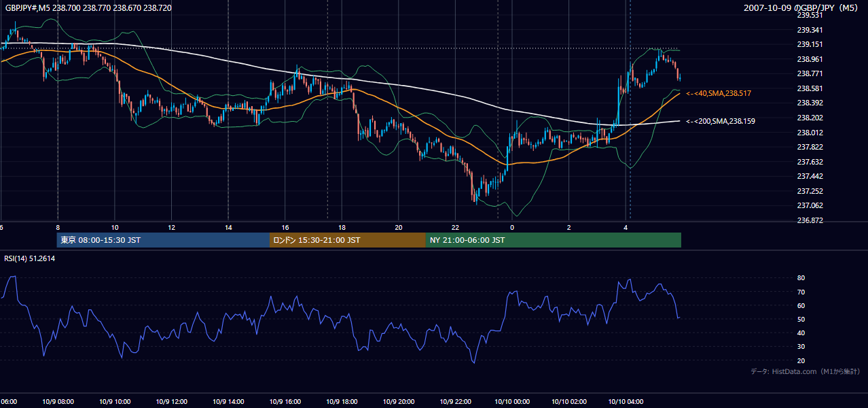
Task: Click the データ: HistData.com source note
Action: (x=806, y=371)
